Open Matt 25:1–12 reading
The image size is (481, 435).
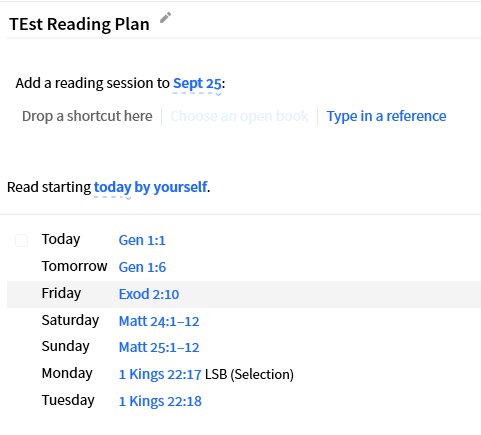[x=159, y=347]
